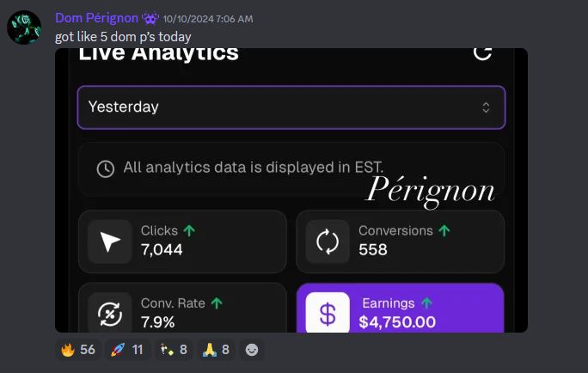Click the dollar sign Earnings icon

[x=328, y=313]
